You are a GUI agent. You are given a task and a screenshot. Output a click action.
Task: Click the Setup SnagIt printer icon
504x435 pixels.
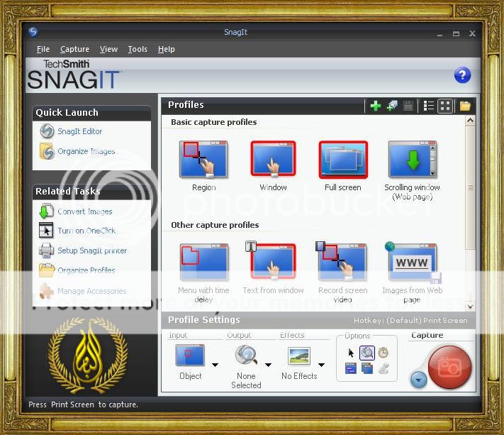point(46,250)
